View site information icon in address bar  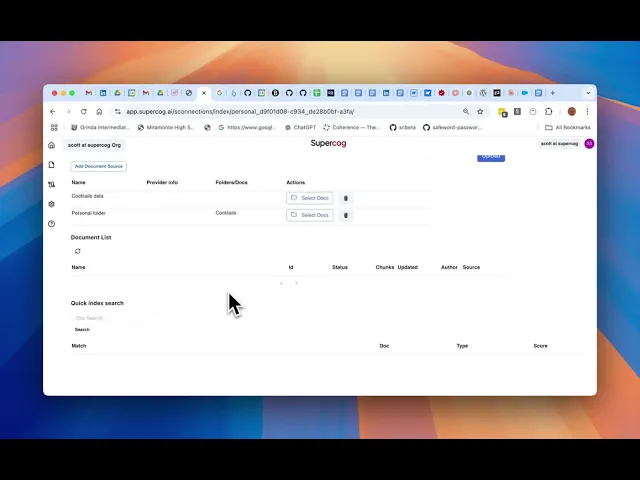(118, 111)
